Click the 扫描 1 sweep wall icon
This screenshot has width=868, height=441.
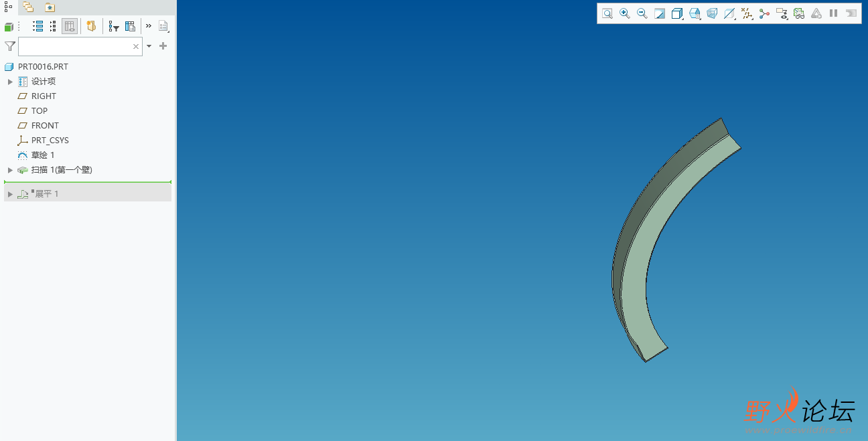tap(22, 170)
